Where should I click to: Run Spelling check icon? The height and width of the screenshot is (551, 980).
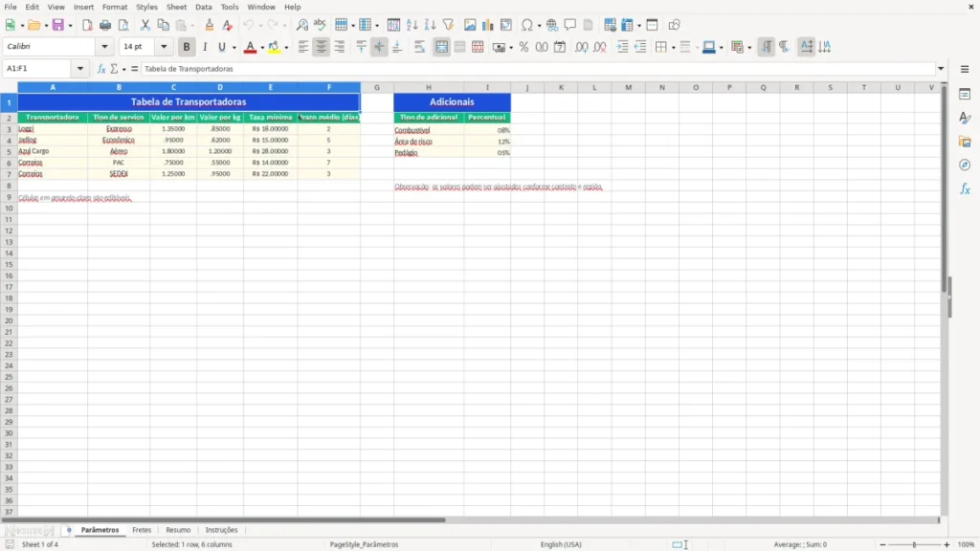(320, 25)
